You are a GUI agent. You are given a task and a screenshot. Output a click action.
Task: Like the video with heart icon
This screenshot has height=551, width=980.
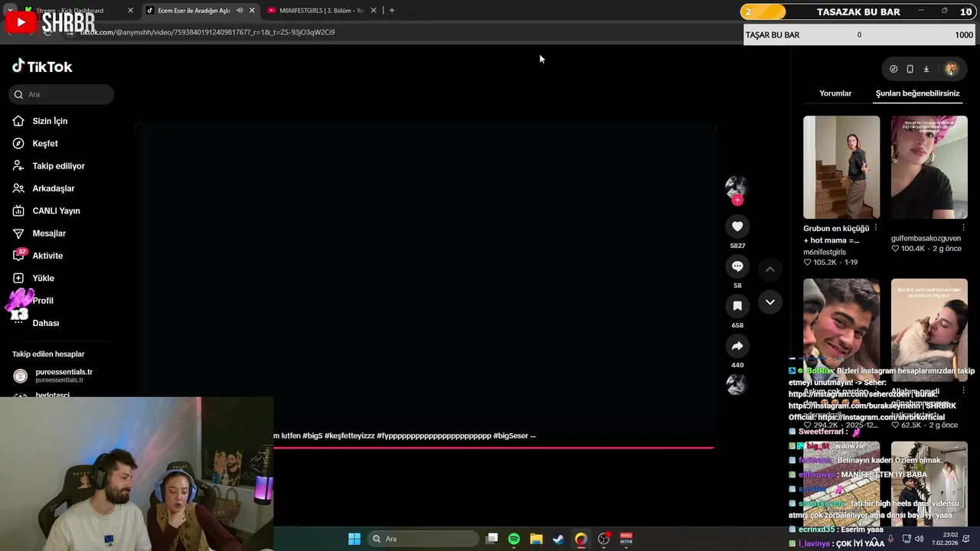[737, 227]
